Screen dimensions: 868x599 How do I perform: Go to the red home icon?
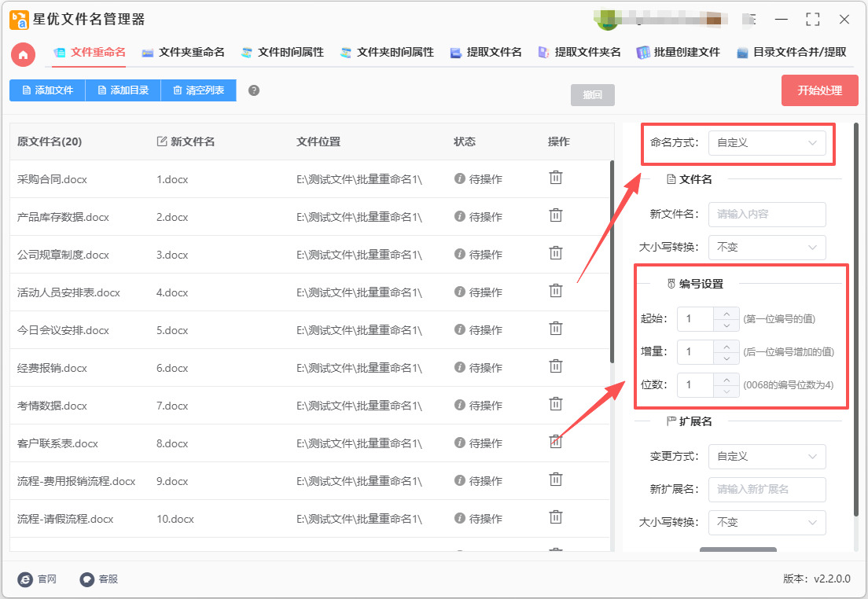point(24,55)
